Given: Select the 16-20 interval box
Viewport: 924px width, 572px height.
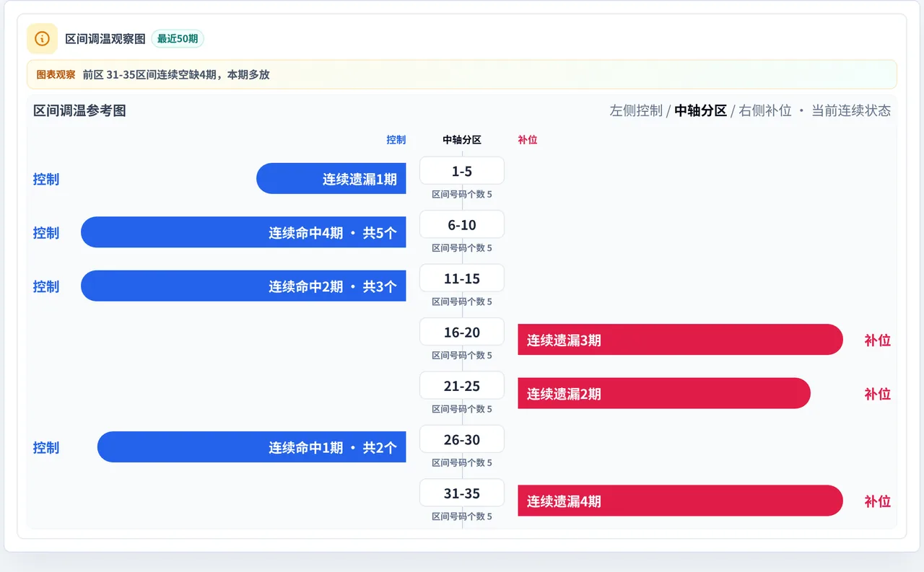Looking at the screenshot, I should tap(462, 332).
